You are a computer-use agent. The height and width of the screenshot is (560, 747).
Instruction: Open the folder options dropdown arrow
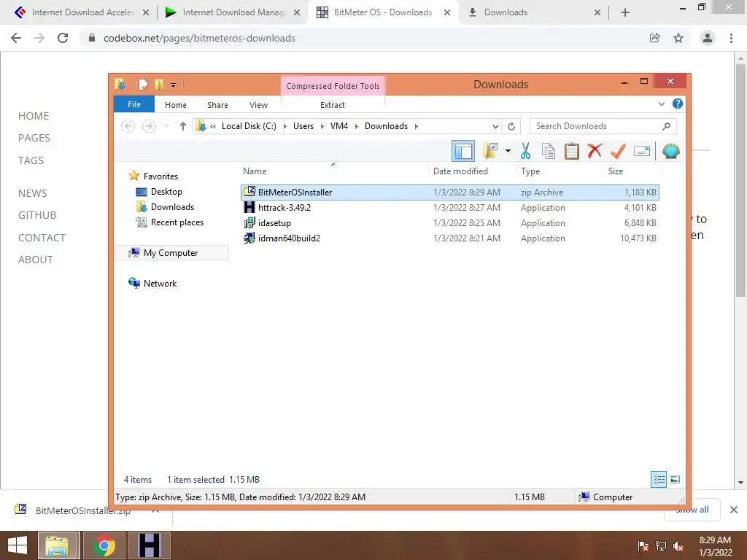coord(508,152)
